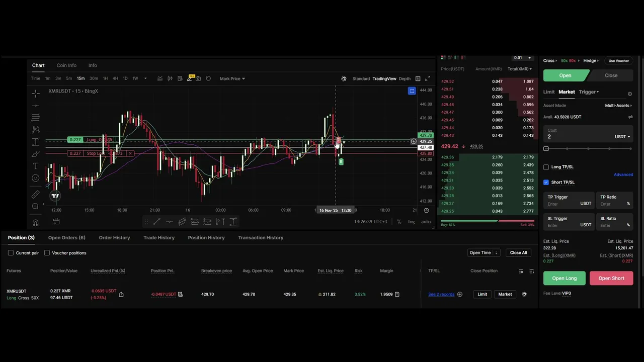Open the Mark Price dropdown
644x362 pixels.
pyautogui.click(x=232, y=78)
